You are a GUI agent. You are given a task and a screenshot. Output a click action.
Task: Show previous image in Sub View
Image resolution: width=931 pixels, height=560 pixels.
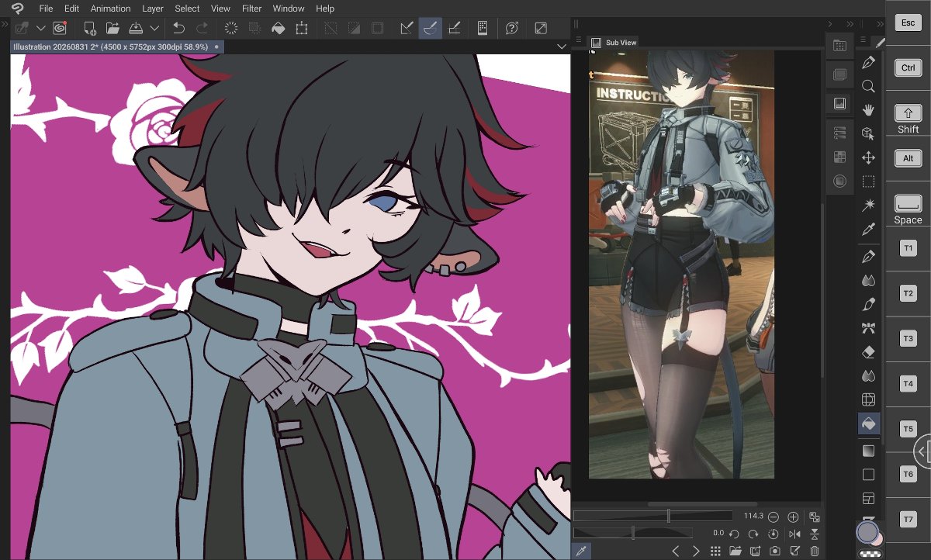(x=676, y=551)
